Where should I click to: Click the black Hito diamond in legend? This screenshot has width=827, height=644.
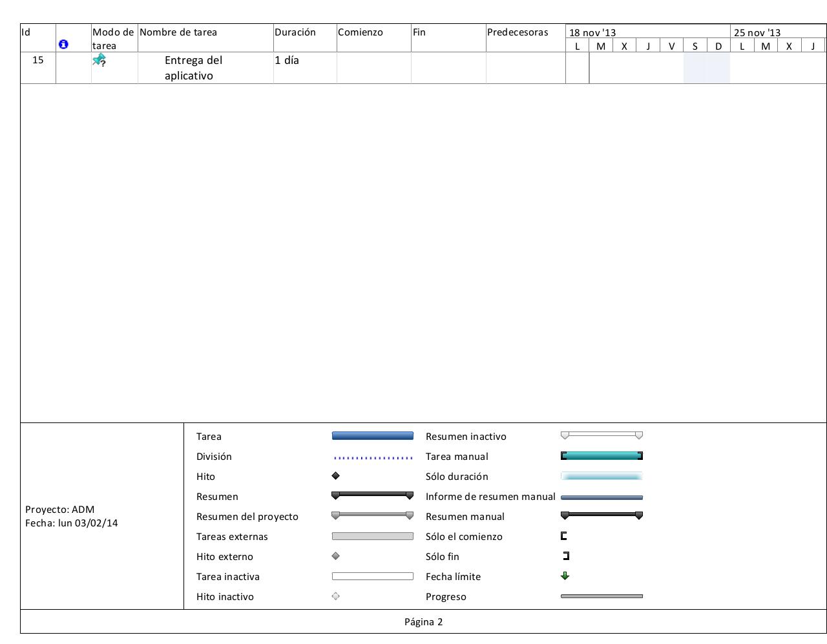[x=335, y=476]
